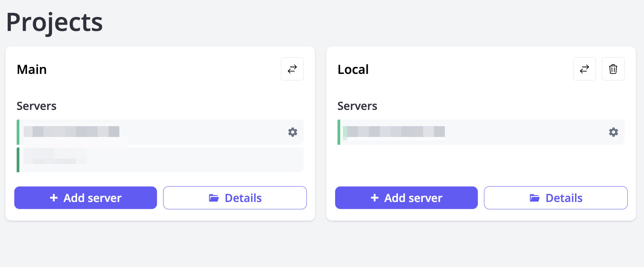The image size is (644, 267).
Task: Select the first server row in Main
Action: point(155,132)
